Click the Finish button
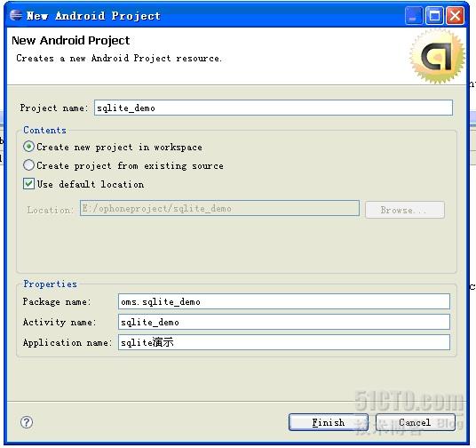The image size is (476, 448). click(x=329, y=422)
